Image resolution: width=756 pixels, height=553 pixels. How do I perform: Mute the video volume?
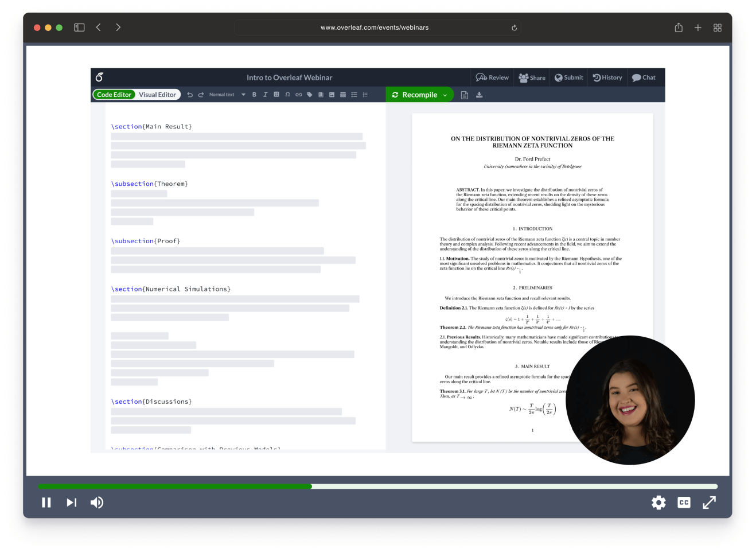click(x=97, y=503)
